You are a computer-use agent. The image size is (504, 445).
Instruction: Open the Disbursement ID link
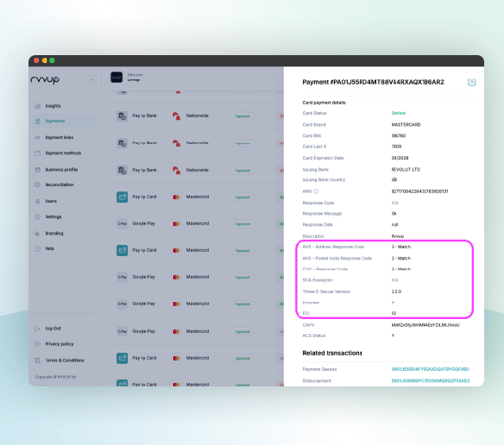coord(430,381)
